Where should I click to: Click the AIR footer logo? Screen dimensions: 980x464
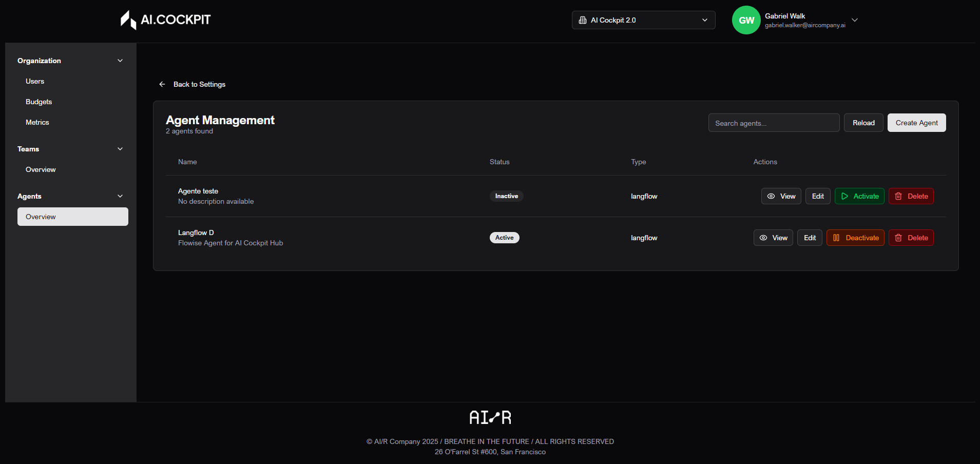coord(490,417)
